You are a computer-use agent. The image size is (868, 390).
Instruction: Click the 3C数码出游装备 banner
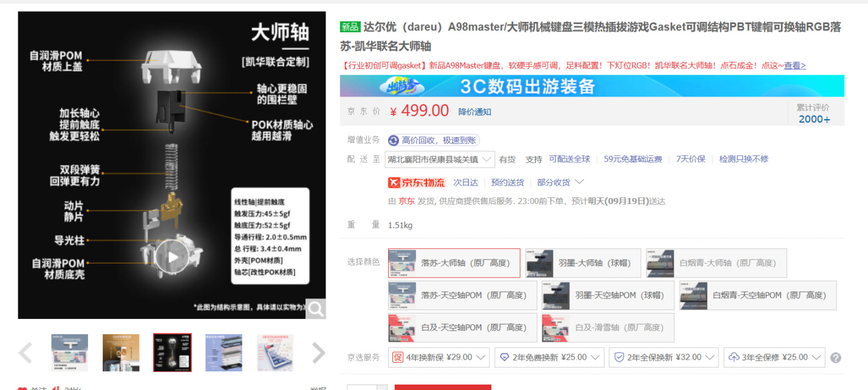coord(592,86)
